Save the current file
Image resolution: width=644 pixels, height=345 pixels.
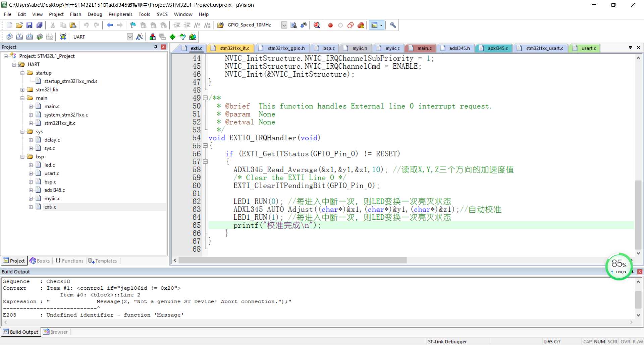click(x=30, y=25)
